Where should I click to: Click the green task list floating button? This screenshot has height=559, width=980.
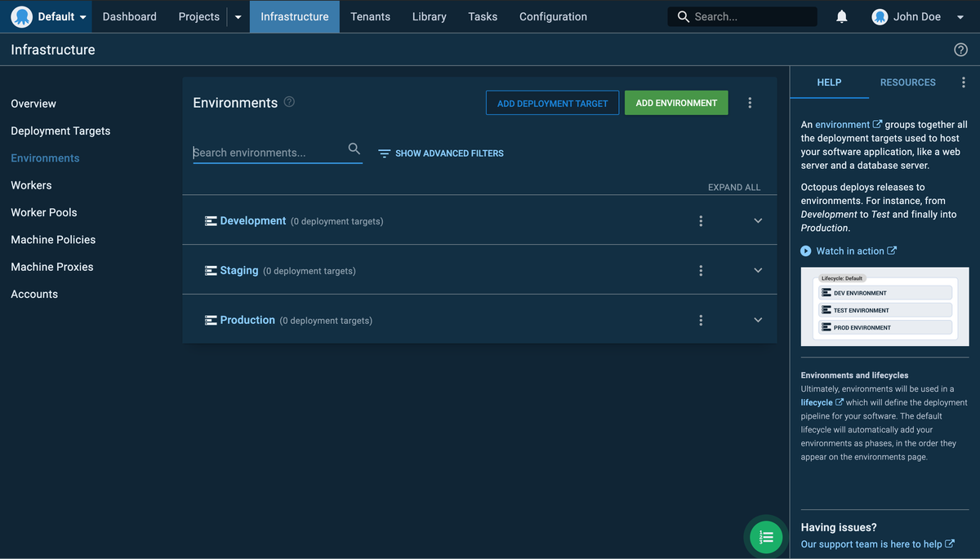[x=766, y=537]
